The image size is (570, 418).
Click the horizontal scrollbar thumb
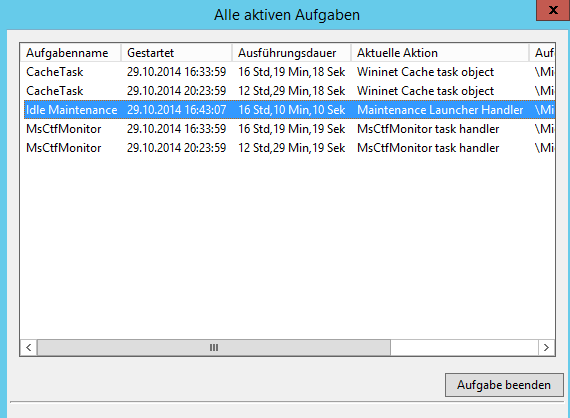[214, 347]
